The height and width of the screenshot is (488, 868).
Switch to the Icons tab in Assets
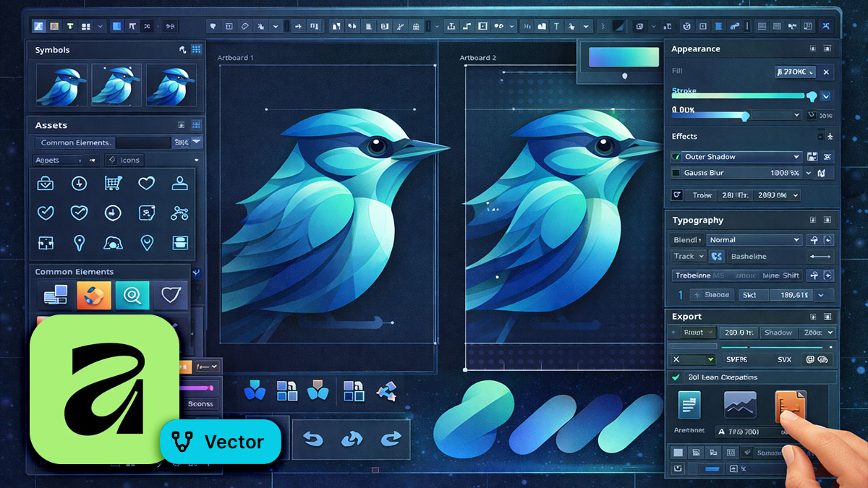(124, 160)
